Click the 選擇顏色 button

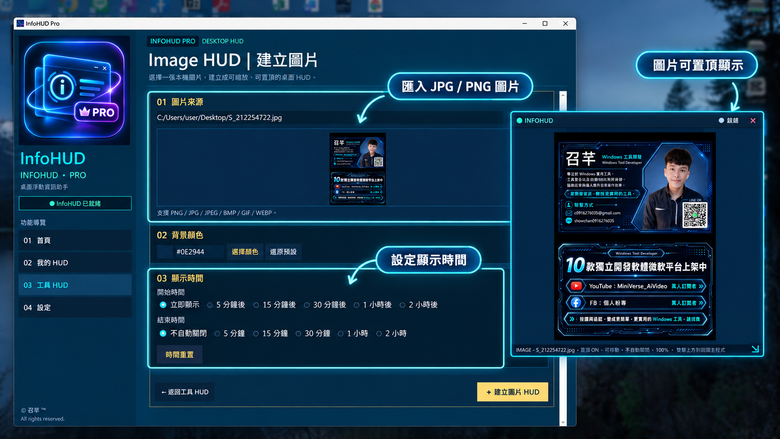(245, 252)
